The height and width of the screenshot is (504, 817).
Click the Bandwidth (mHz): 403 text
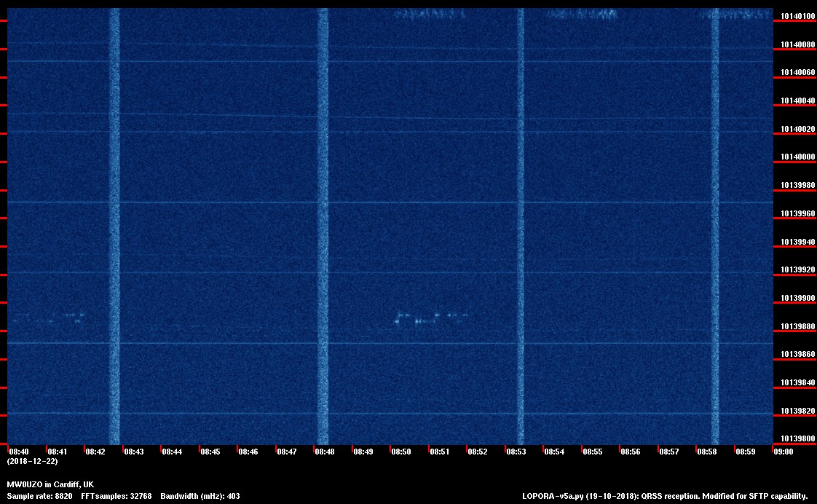[200, 496]
